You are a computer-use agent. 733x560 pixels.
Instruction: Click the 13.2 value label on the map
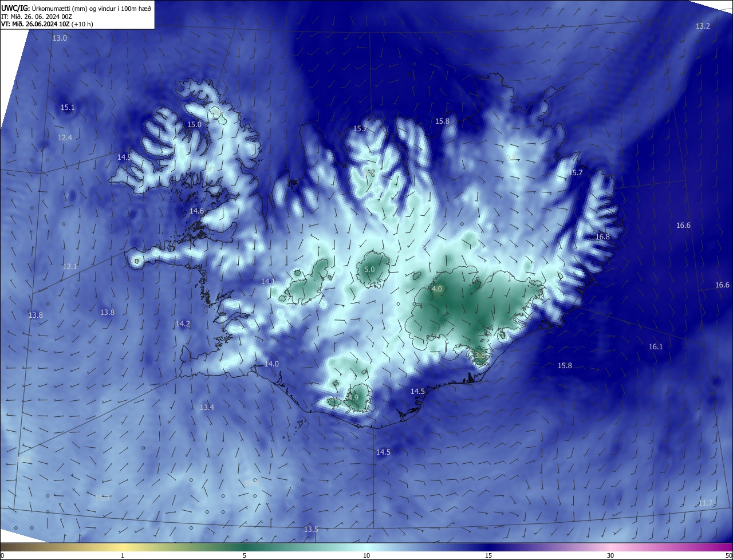[703, 26]
